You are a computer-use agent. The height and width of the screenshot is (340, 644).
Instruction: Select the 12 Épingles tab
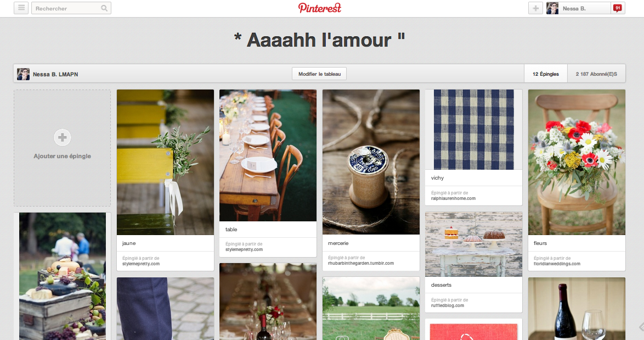(x=545, y=74)
